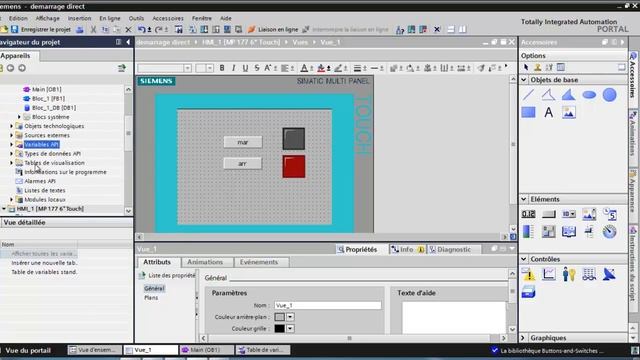The width and height of the screenshot is (640, 360).
Task: Click the delete X icon in main toolbar
Action: pos(128,29)
